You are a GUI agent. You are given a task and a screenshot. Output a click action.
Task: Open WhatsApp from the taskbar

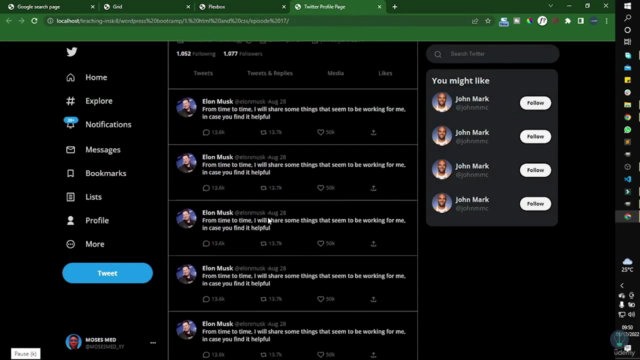[x=628, y=129]
